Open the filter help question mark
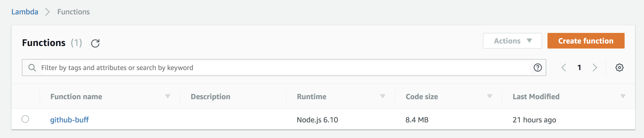 click(x=538, y=67)
